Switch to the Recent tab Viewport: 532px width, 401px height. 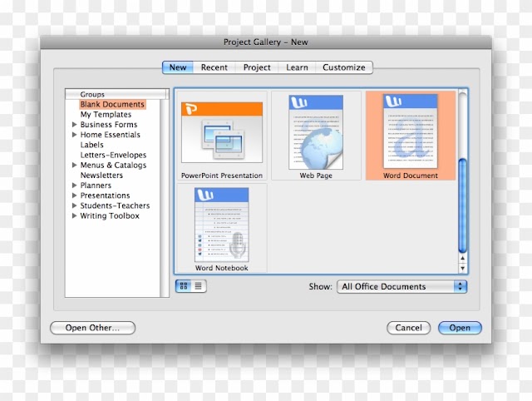tap(214, 67)
